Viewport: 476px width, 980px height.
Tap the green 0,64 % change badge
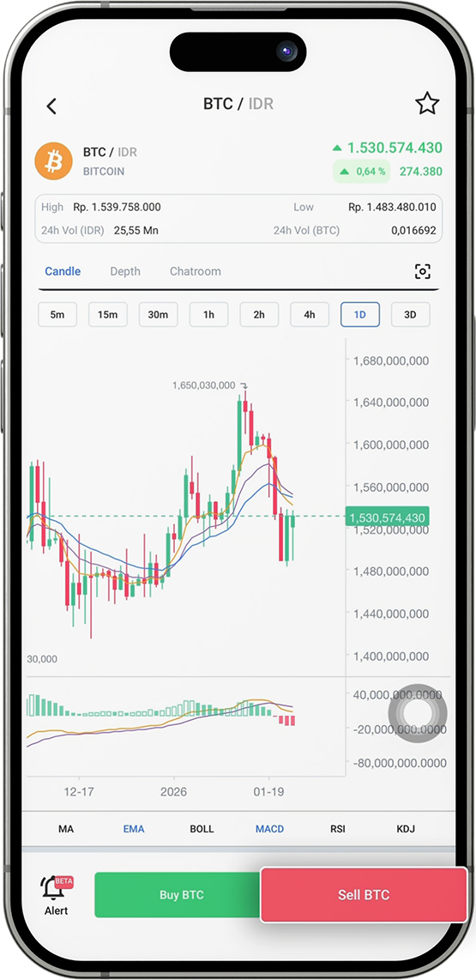[361, 172]
